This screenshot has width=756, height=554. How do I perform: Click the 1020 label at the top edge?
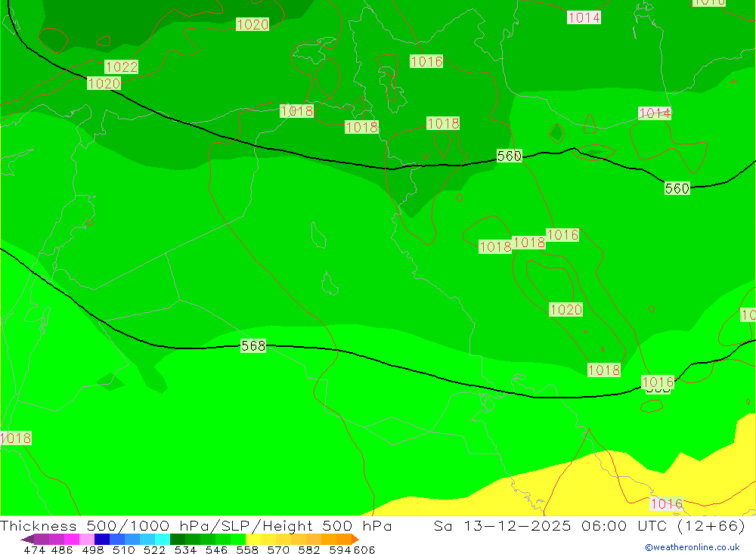[253, 24]
